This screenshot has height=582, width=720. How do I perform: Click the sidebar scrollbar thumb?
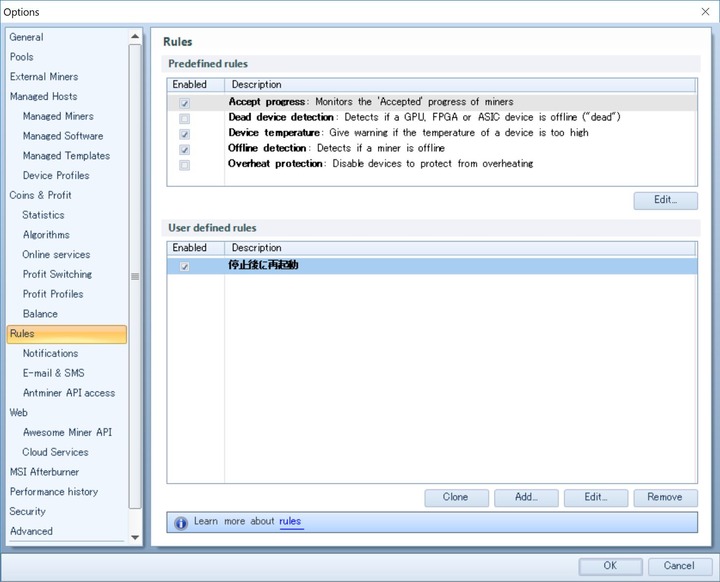point(135,277)
